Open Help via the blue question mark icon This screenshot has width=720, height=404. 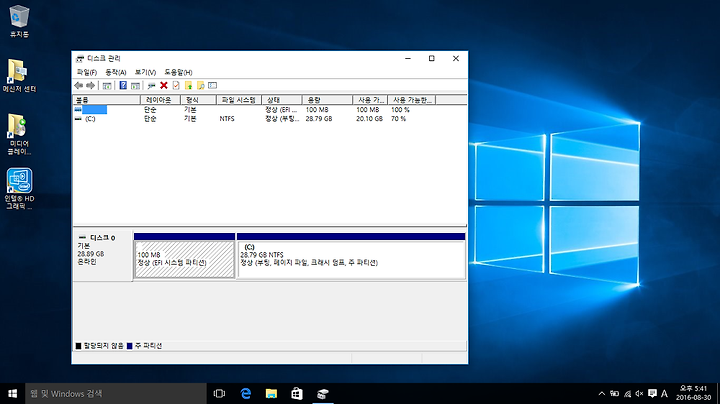tap(123, 85)
